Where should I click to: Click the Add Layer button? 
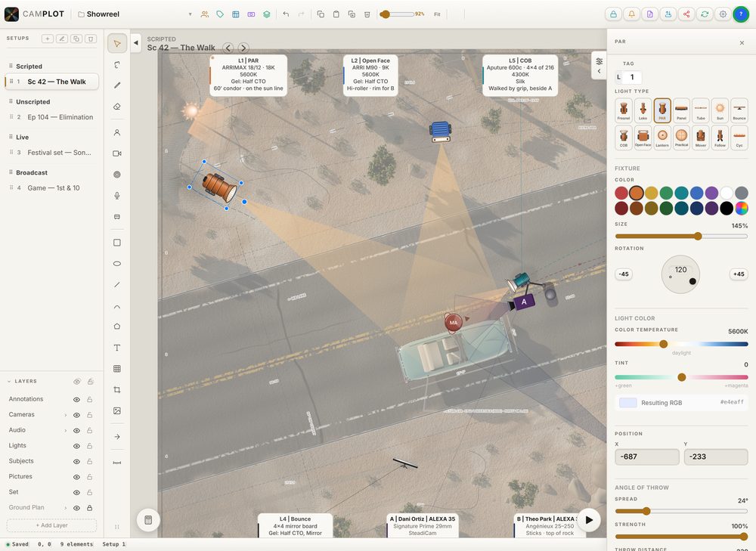coord(51,525)
